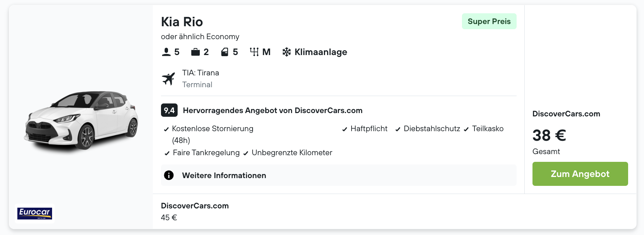The image size is (644, 235).
Task: Open the white car thumbnail image
Action: click(x=81, y=120)
